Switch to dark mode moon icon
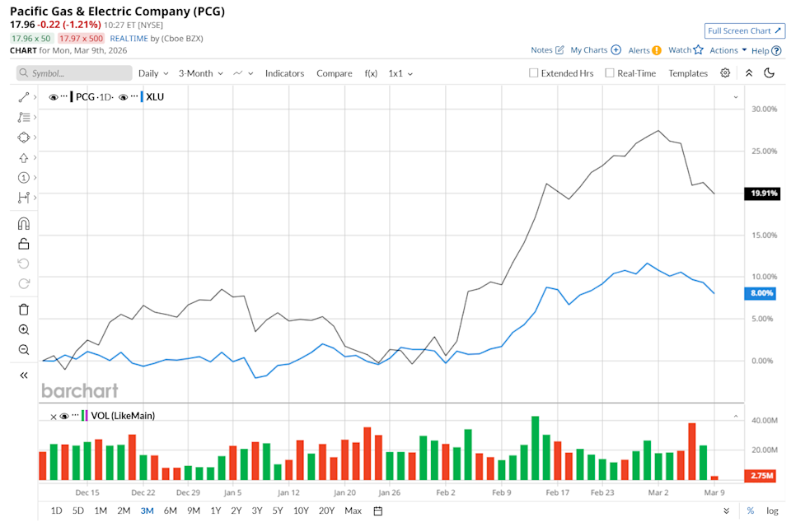 click(x=770, y=73)
